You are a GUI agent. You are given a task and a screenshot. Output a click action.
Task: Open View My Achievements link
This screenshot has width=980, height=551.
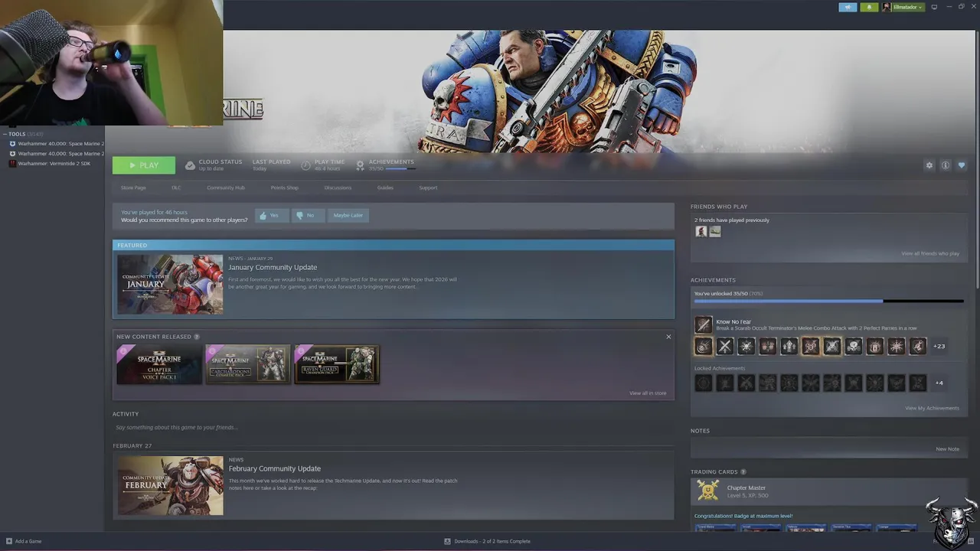click(x=932, y=408)
